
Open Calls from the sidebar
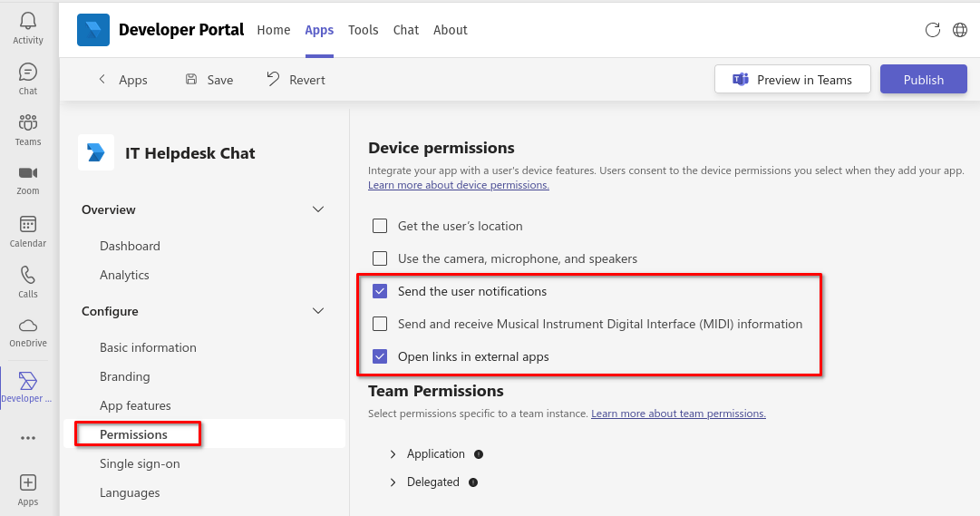28,276
